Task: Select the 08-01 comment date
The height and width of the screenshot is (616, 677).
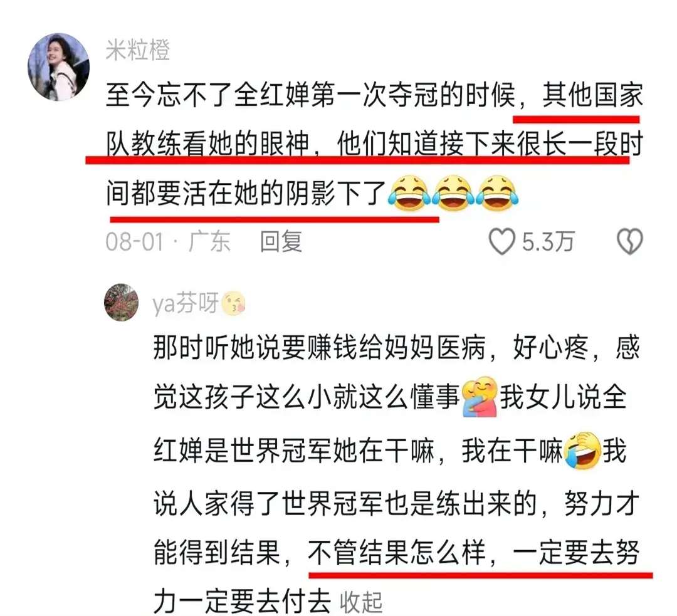Action: tap(135, 242)
